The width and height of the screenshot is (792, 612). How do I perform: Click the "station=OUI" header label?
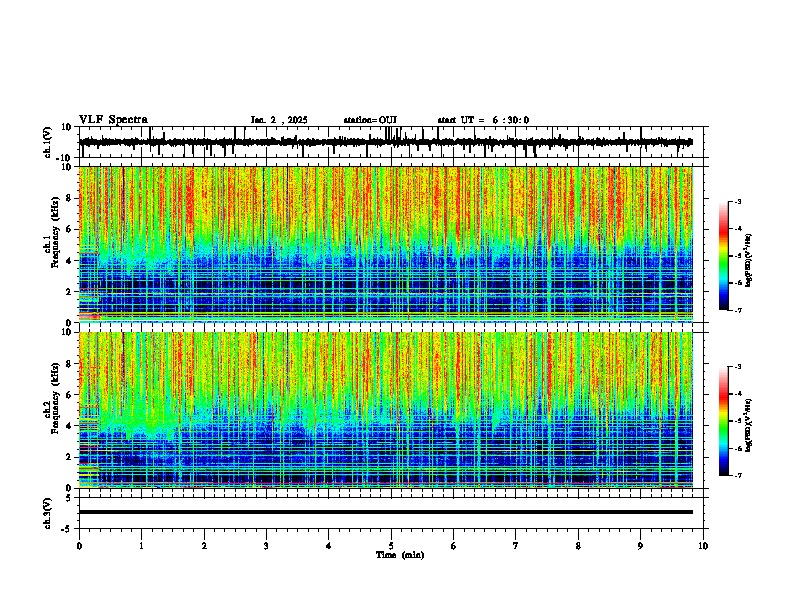coord(370,120)
